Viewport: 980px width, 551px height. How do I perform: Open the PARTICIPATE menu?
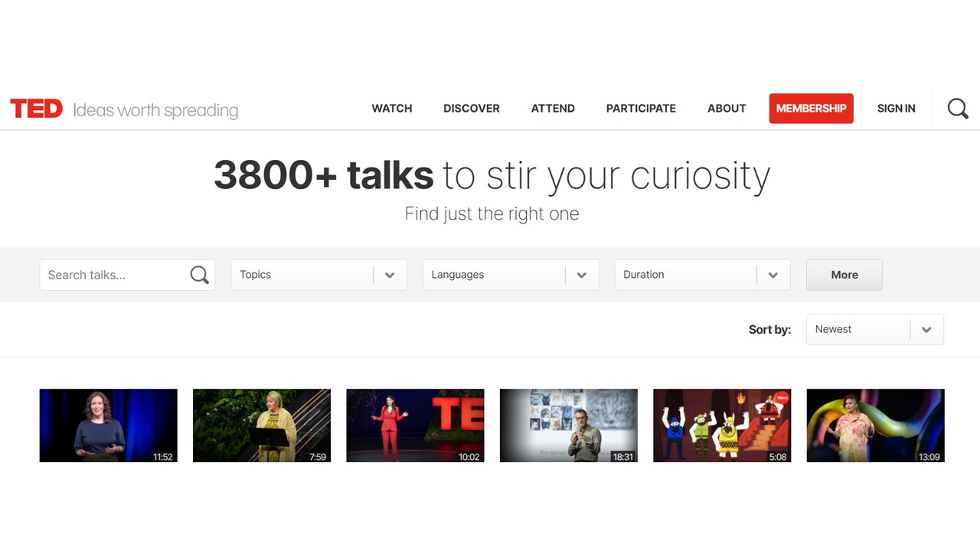pos(641,109)
